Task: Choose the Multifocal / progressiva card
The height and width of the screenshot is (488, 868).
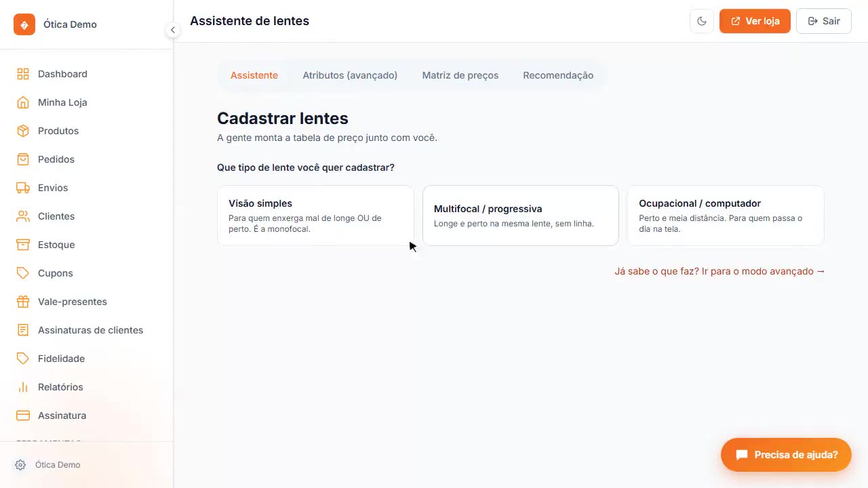Action: click(521, 216)
